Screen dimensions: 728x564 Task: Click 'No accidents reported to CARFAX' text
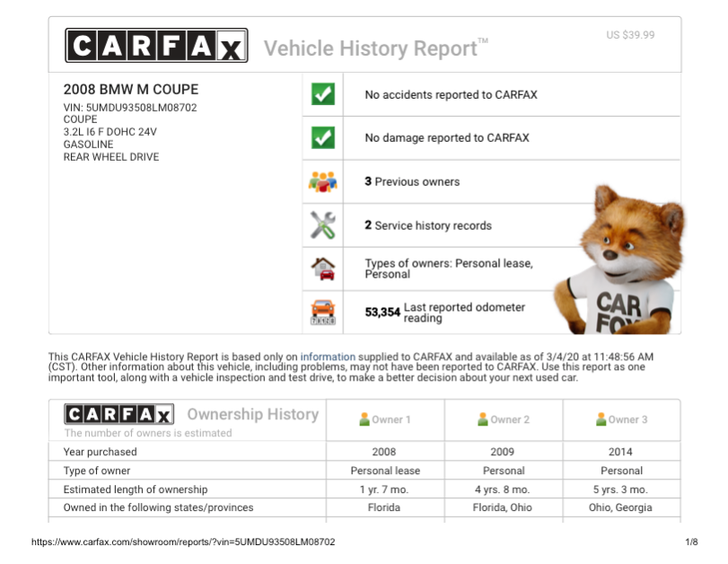tap(451, 94)
